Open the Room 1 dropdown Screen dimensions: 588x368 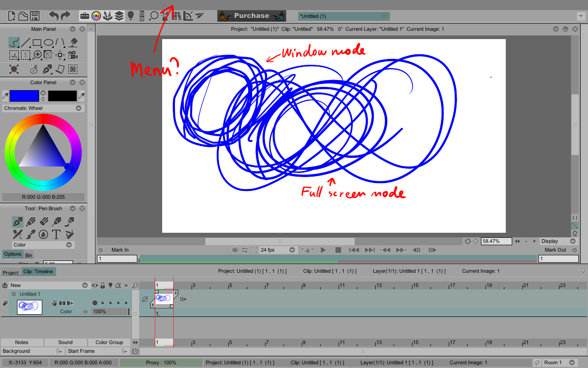[x=560, y=362]
